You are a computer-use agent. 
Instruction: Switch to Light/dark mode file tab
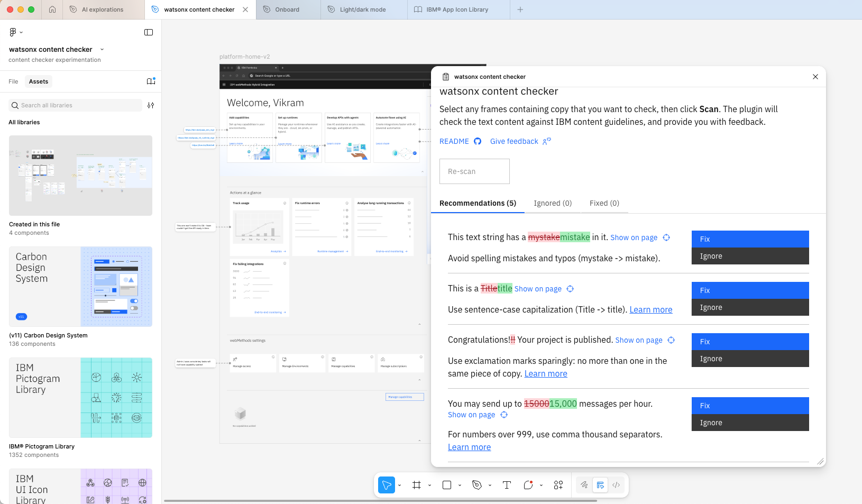point(363,10)
